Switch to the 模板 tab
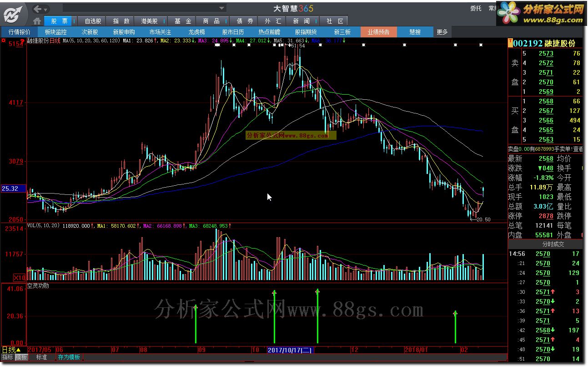Image resolution: width=588 pixels, height=367 pixels. [x=21, y=357]
